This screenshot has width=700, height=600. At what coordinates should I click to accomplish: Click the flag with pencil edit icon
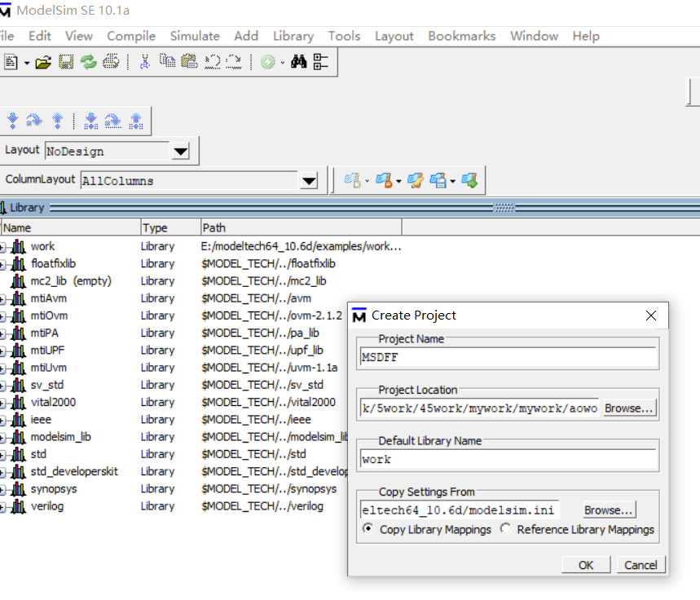coord(415,180)
